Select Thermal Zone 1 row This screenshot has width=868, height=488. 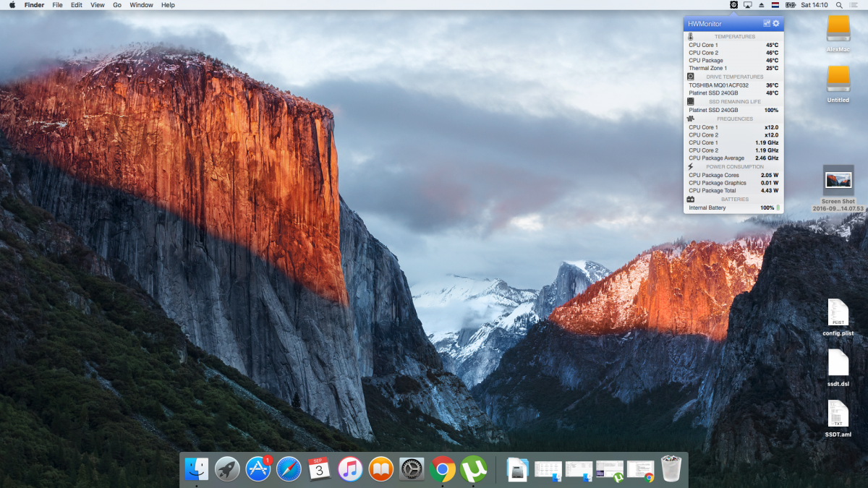[733, 69]
